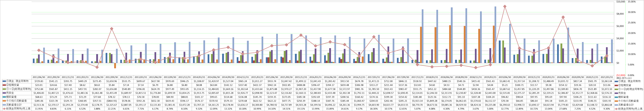Viewport: 644px width, 111px height.
Task: Click the $1,406.83 receivables cell
Action: [39, 93]
